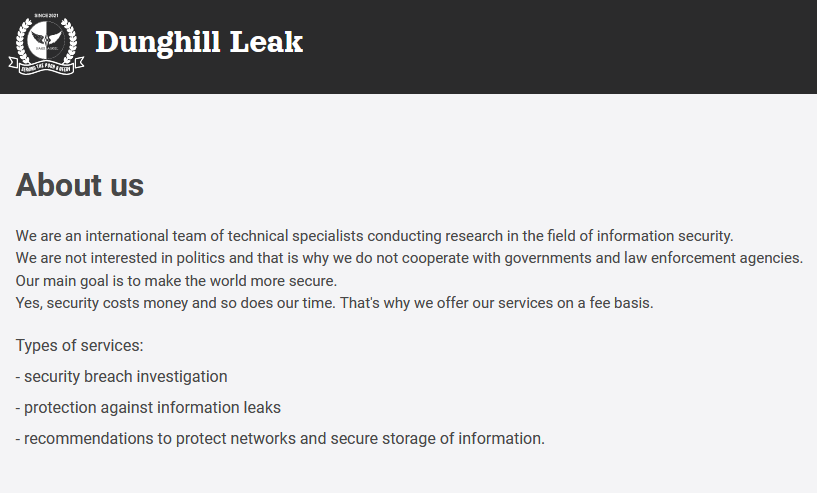Click the 'Types of services:' label
Screen dimensions: 817x493
point(79,346)
